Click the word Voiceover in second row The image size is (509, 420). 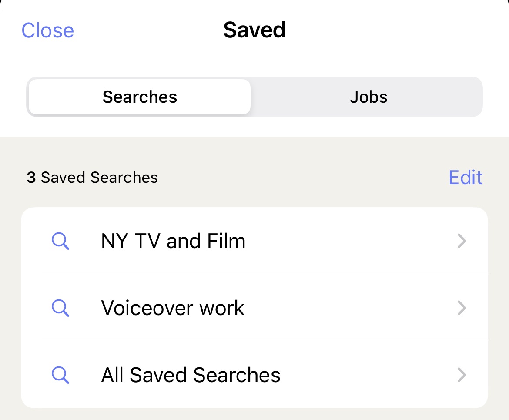click(147, 308)
